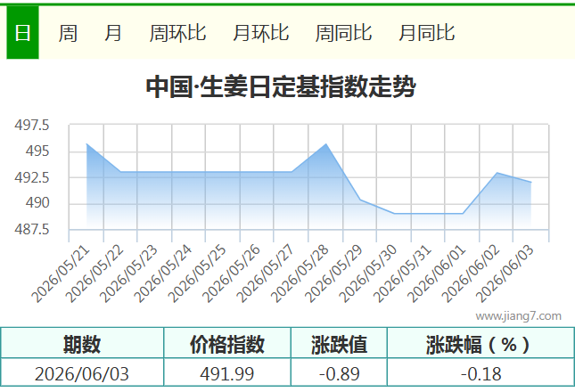575x392 pixels.
Task: Click x-axis date label 2026/05/31
Action: (402, 274)
